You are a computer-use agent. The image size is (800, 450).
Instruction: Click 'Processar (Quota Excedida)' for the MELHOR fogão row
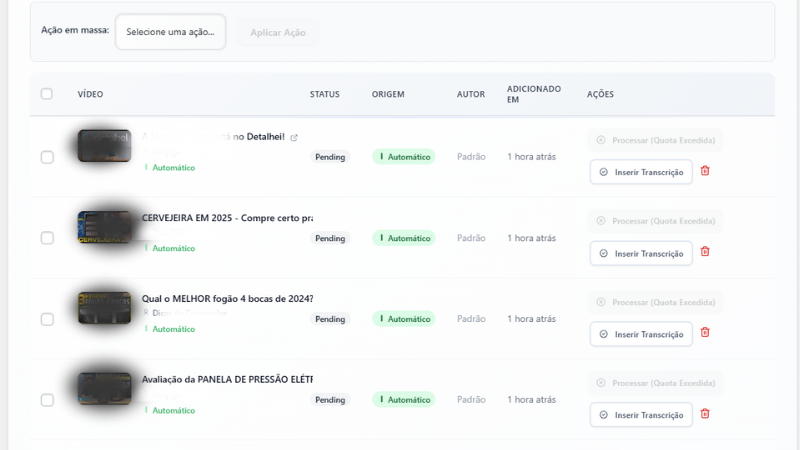click(x=656, y=302)
